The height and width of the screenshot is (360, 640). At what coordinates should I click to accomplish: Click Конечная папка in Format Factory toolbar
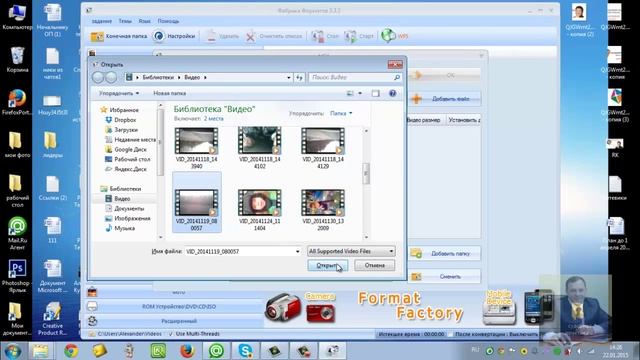[119, 36]
